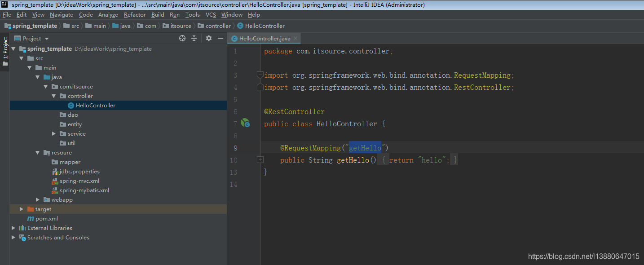This screenshot has height=265, width=644.
Task: Click main in breadcrumb bar
Action: 100,26
